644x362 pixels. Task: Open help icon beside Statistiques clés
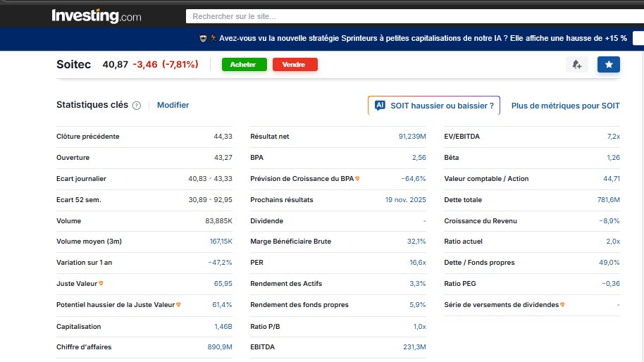[x=137, y=106]
